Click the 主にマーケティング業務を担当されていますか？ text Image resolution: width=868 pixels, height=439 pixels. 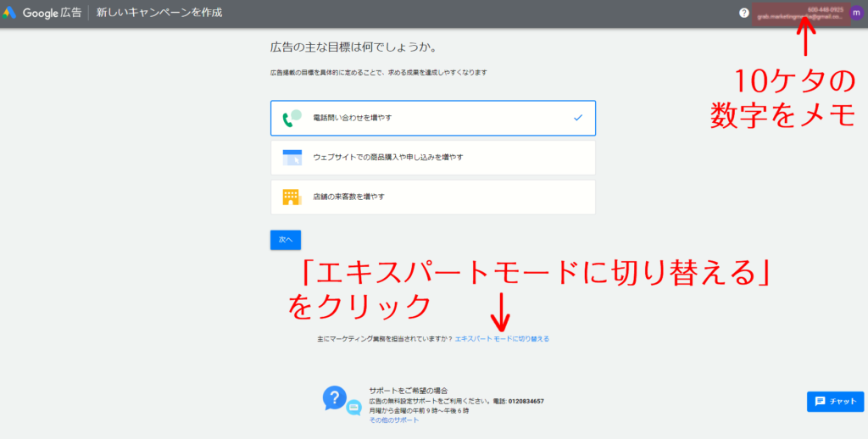tap(385, 339)
